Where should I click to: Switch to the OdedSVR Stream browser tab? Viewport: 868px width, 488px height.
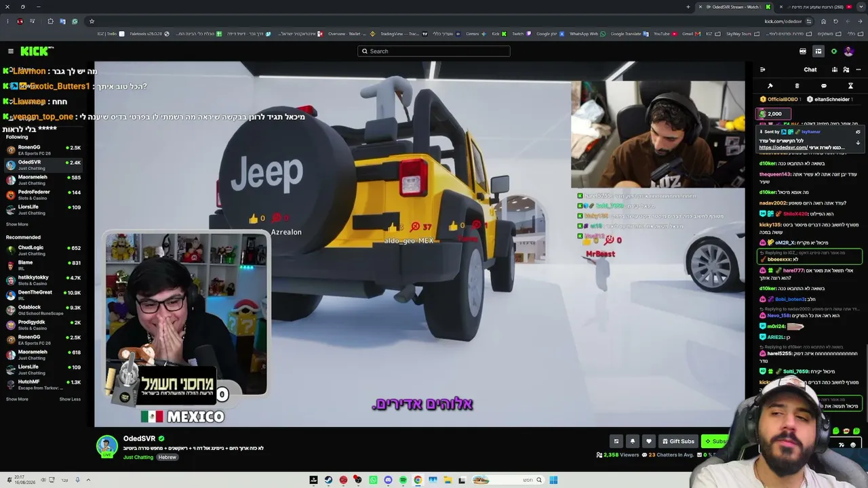click(736, 7)
